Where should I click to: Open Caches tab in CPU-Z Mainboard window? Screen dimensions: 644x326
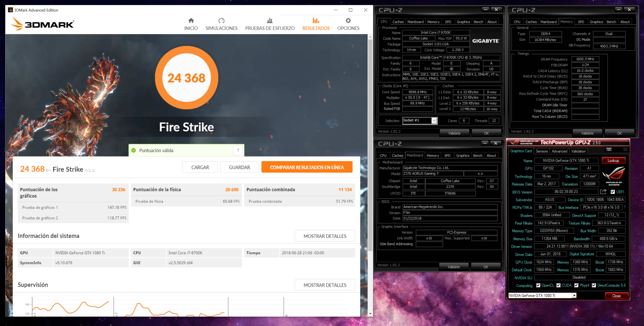[x=397, y=155]
